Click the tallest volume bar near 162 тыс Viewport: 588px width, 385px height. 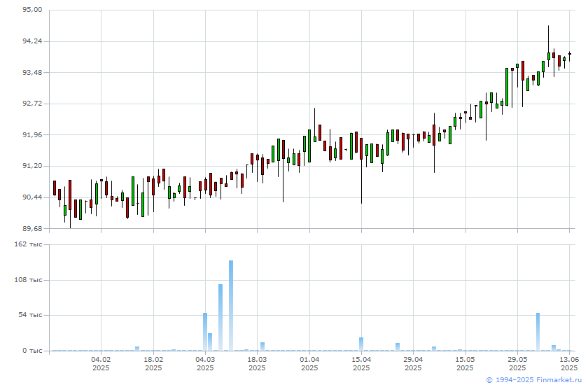click(231, 305)
